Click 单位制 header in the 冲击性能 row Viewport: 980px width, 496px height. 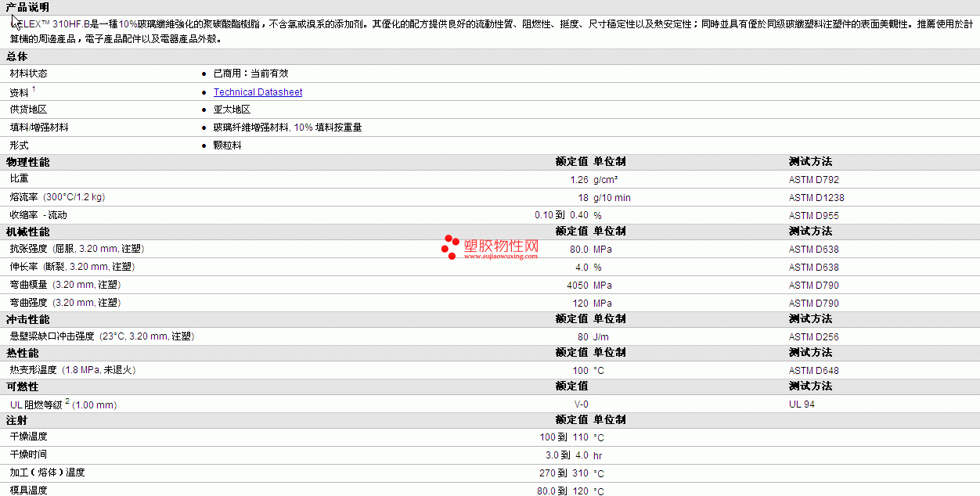(609, 319)
